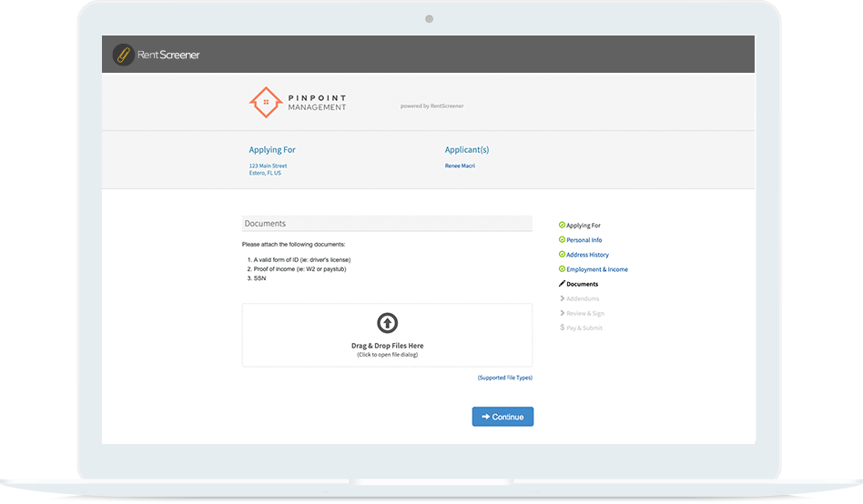Viewport: 863px width, 504px height.
Task: Click Drag & Drop Files Here text
Action: click(387, 346)
